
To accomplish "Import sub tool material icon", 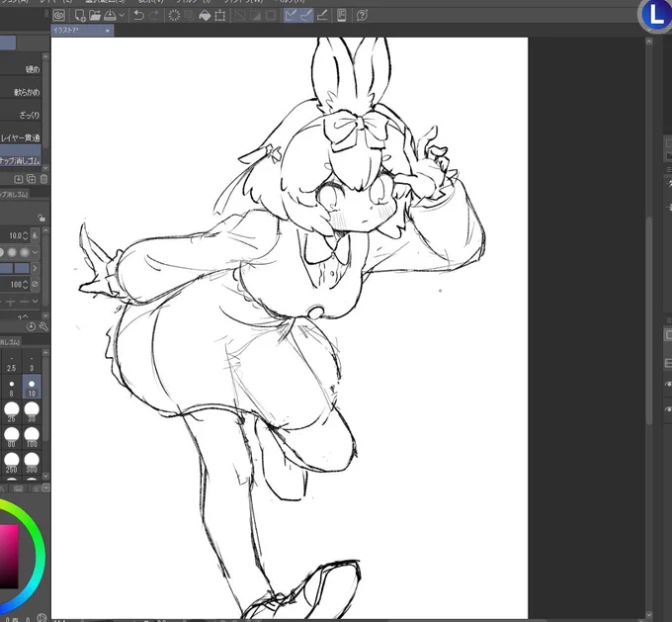I will click(19, 179).
